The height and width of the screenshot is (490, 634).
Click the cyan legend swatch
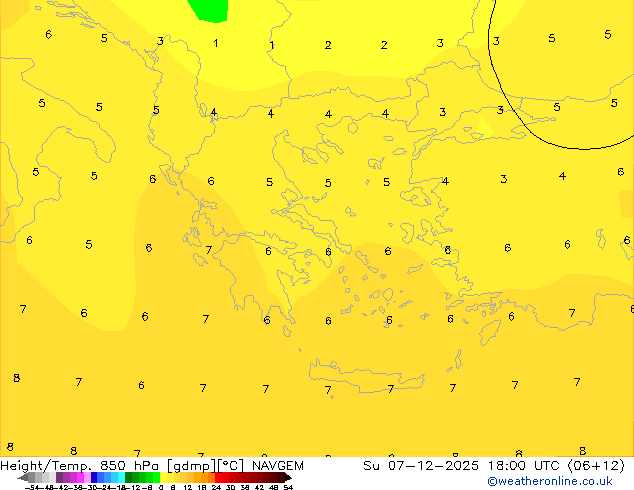[122, 478]
